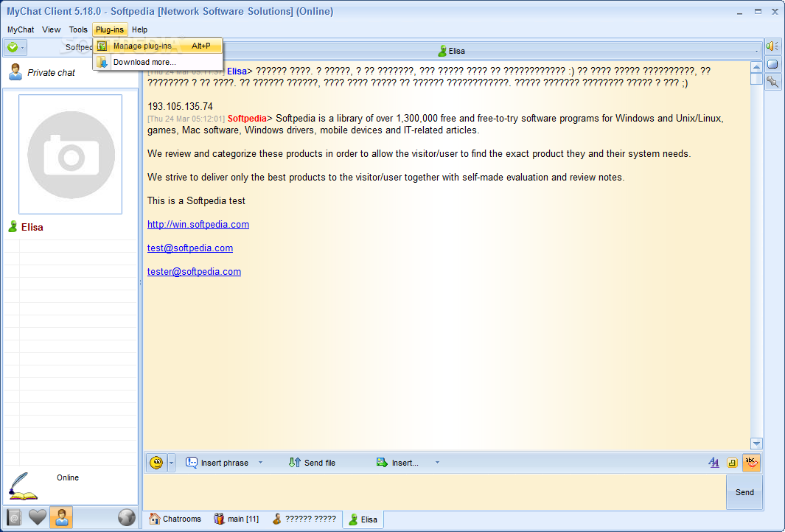Close the Plug-ins menu header
This screenshot has width=785, height=532.
pyautogui.click(x=110, y=29)
